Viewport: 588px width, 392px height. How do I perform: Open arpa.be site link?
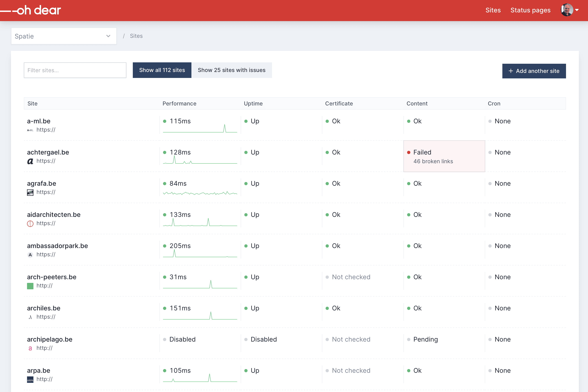(x=38, y=370)
